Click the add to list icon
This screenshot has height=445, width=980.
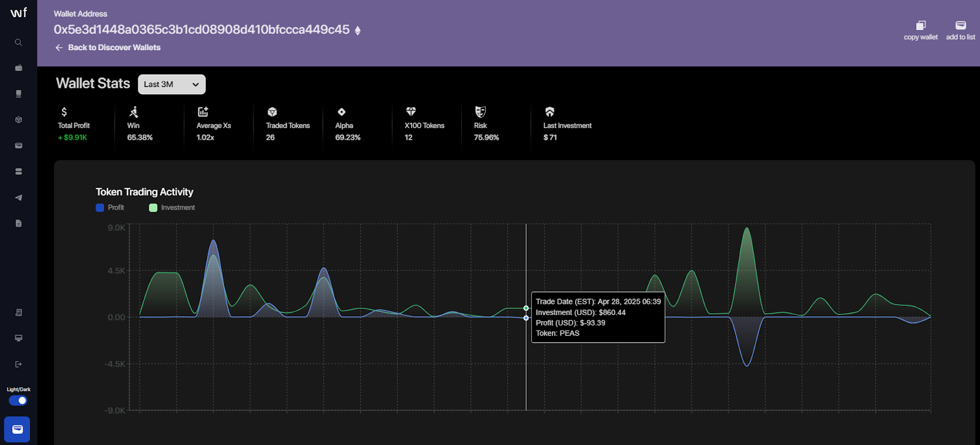point(960,25)
